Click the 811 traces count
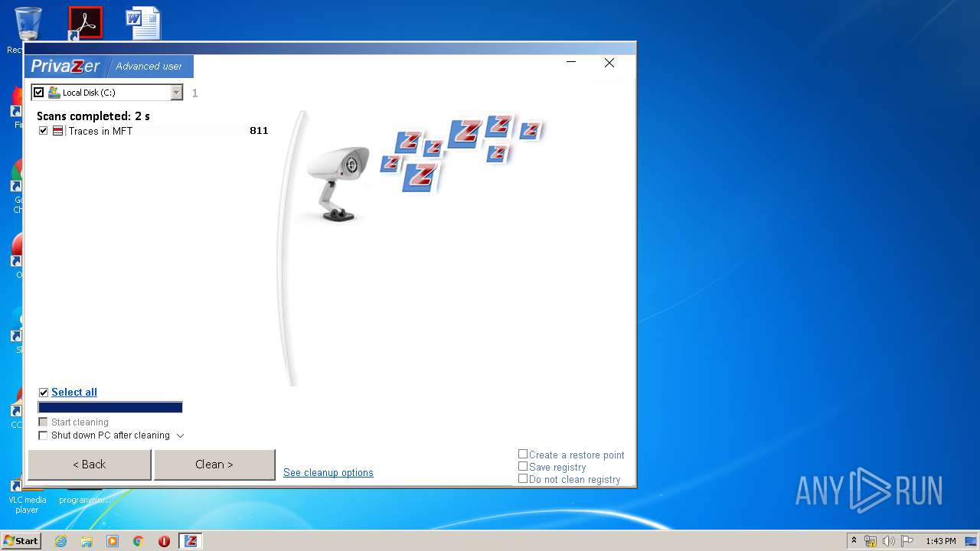The image size is (980, 551). tap(259, 131)
